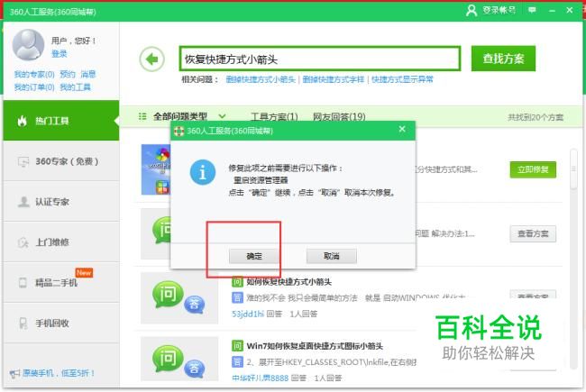Click the first 查看方案 button

click(x=533, y=234)
